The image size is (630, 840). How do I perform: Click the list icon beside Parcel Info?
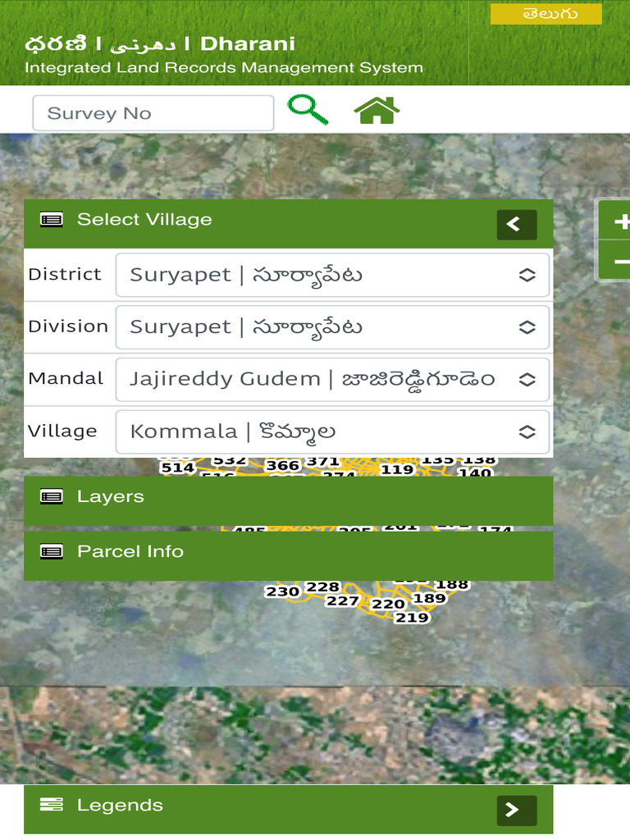52,552
